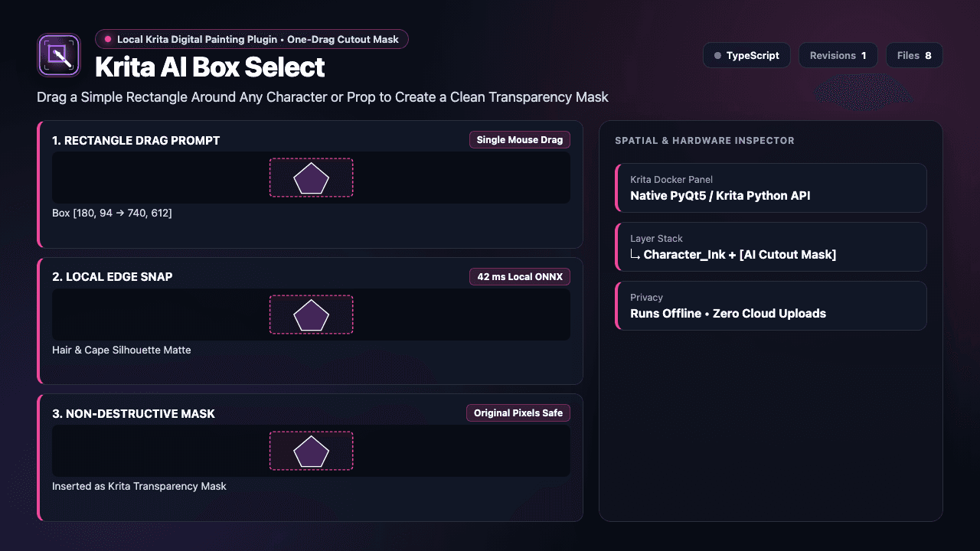Click the '1. RECTANGLE DRAG PROMPT' heading
Viewport: 980px width, 551px height.
(x=136, y=141)
